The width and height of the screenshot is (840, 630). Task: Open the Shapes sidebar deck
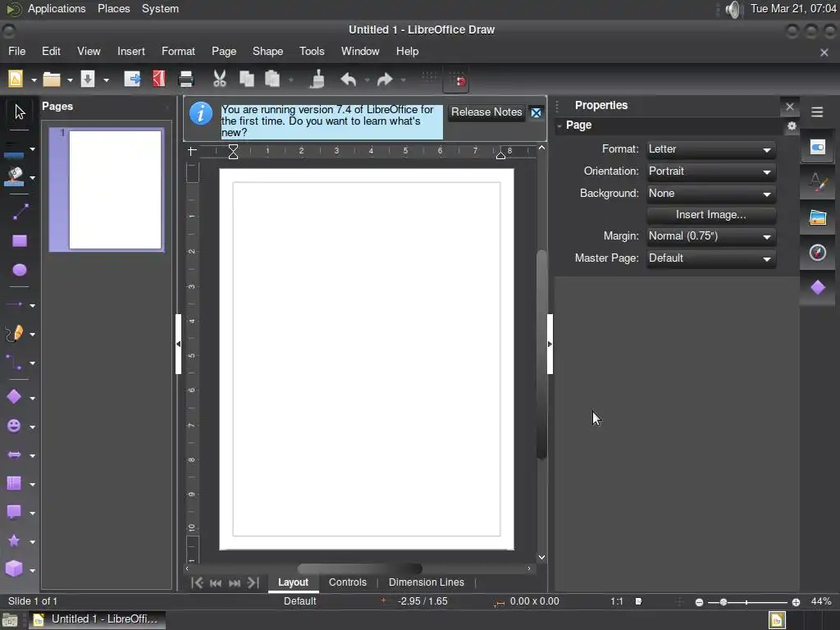(x=818, y=288)
